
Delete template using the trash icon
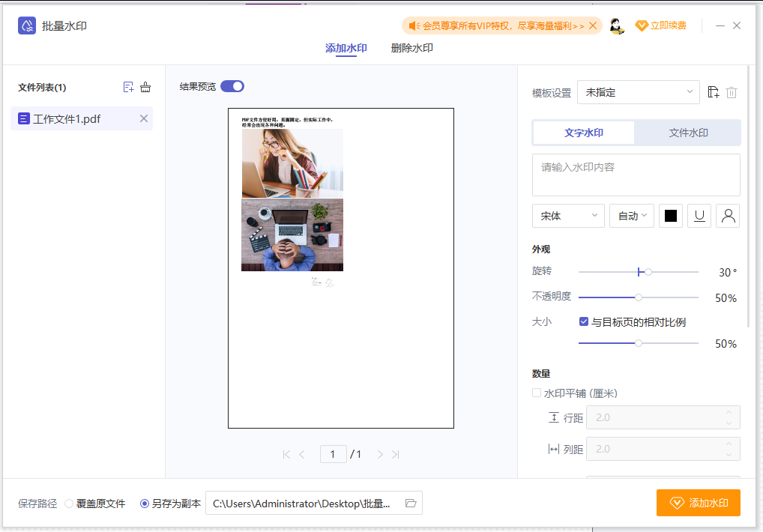pos(732,92)
